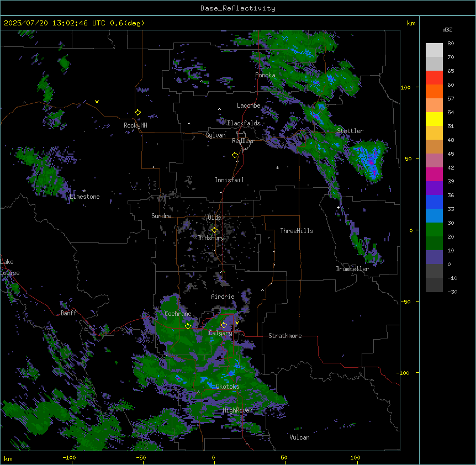
Task: Click the 50 tick on the bottom axis
Action: pos(284,457)
